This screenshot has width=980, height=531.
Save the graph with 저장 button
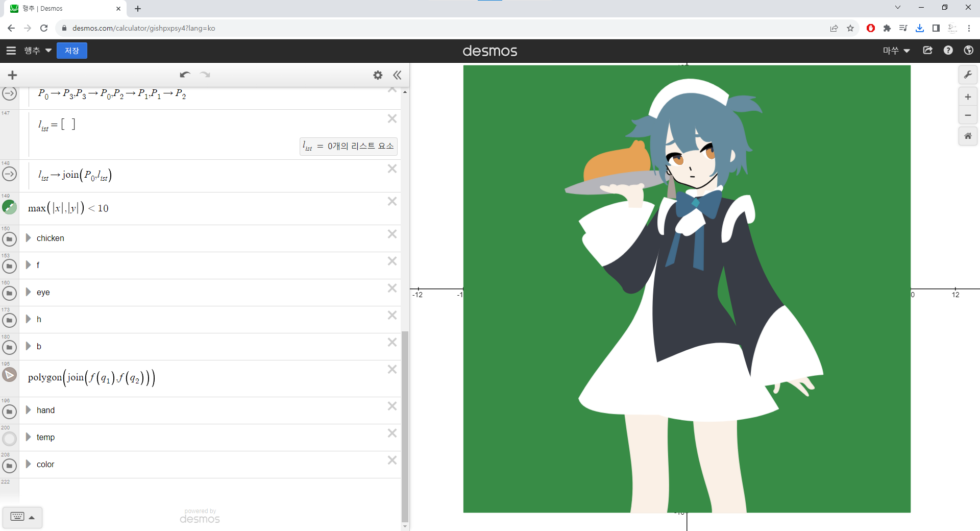point(72,51)
